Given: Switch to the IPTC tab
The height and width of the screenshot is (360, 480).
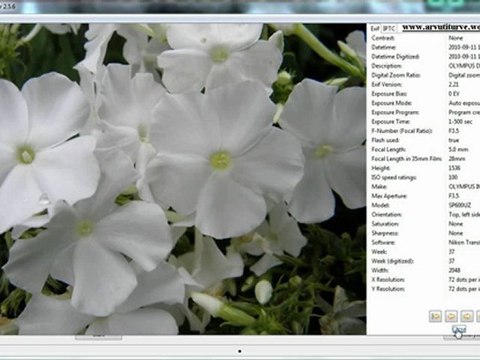Looking at the screenshot, I should click(388, 28).
